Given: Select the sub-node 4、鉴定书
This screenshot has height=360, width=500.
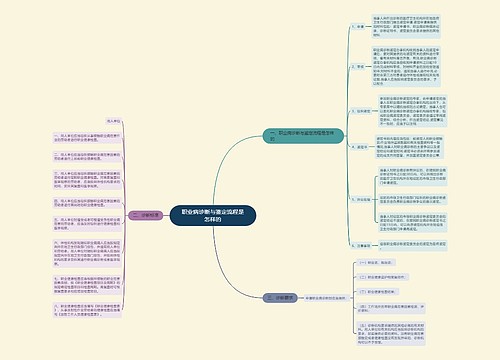Looking at the screenshot, I should coord(359,147).
